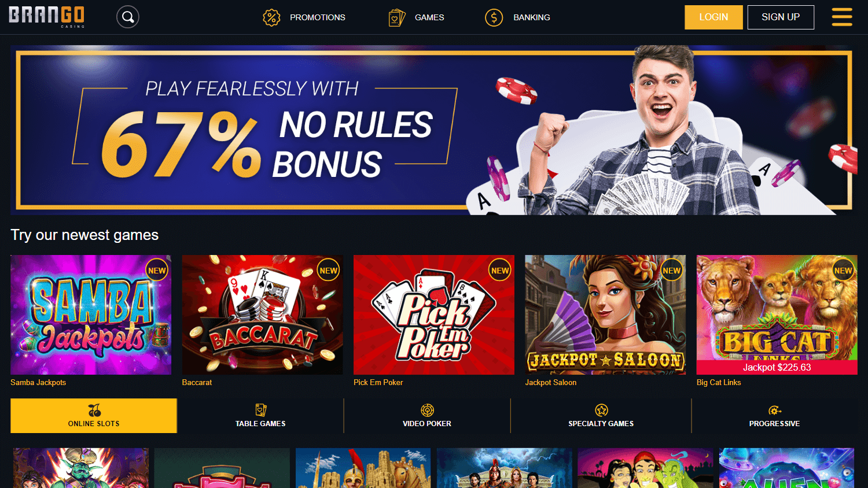Open the hamburger menu
This screenshot has height=488, width=868.
point(842,17)
